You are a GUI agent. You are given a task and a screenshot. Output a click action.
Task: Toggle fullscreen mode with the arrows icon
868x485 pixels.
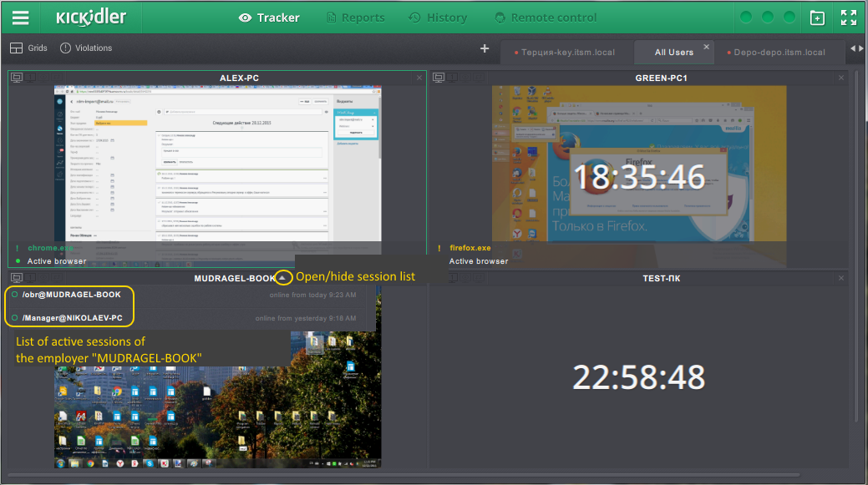(849, 18)
